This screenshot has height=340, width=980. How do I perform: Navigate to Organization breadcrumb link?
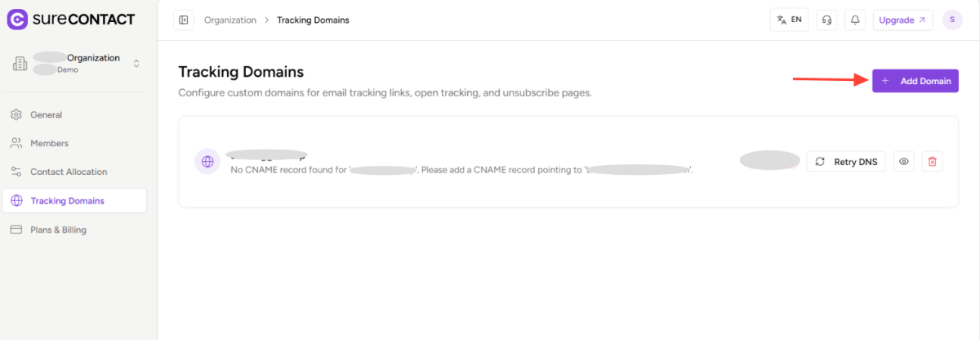point(229,20)
